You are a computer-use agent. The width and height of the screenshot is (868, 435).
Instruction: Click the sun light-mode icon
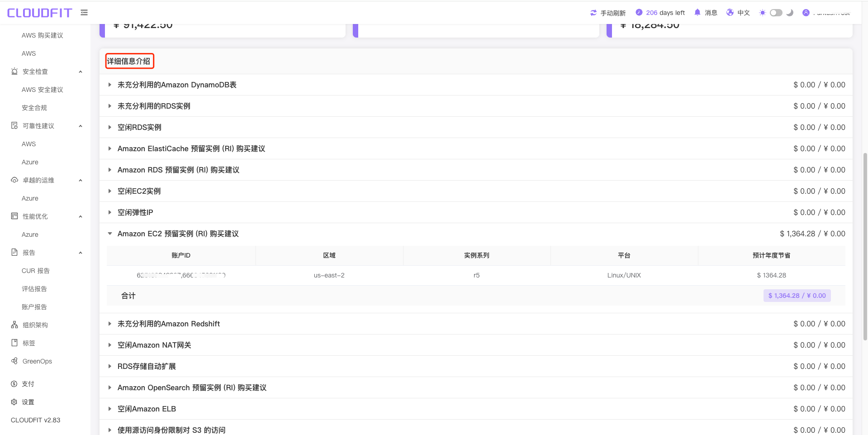click(x=763, y=13)
